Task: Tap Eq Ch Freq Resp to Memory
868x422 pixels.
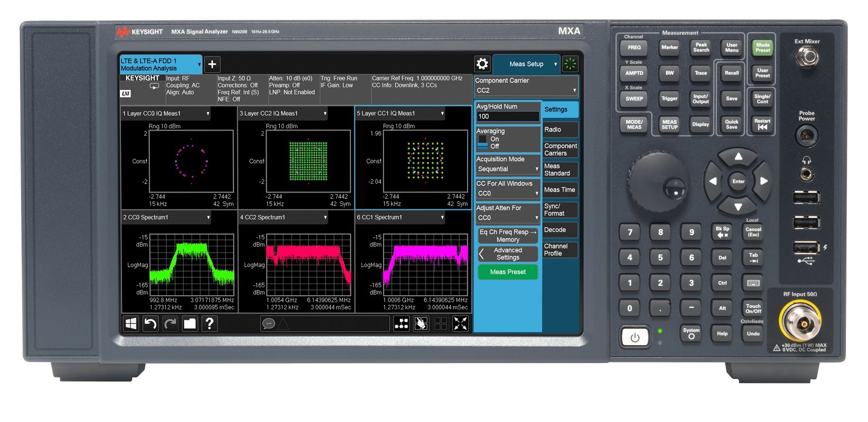Action: [x=508, y=236]
